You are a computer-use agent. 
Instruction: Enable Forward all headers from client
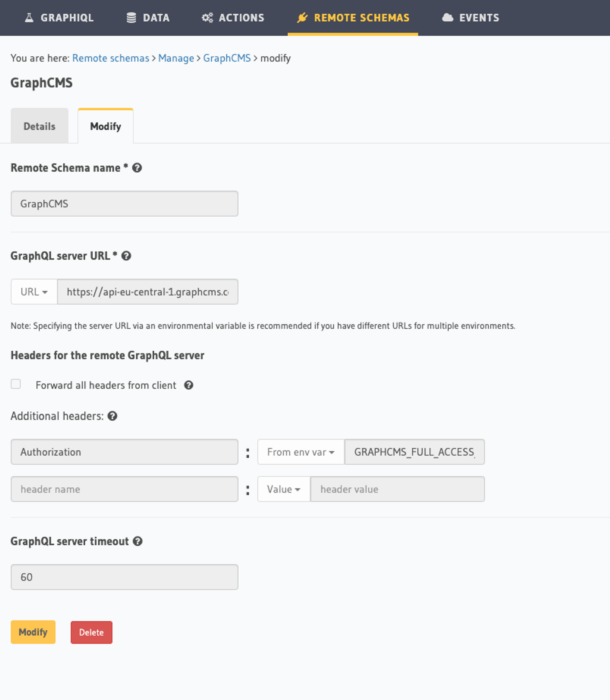click(16, 384)
